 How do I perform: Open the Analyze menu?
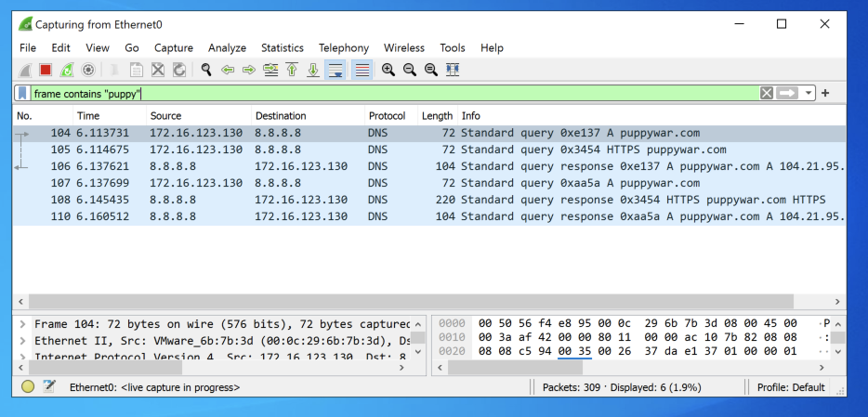coord(227,48)
